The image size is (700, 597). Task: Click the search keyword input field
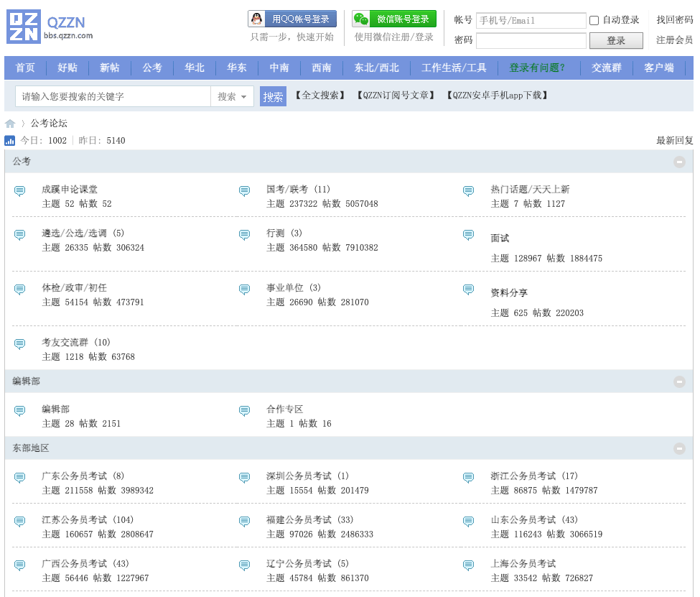point(113,96)
